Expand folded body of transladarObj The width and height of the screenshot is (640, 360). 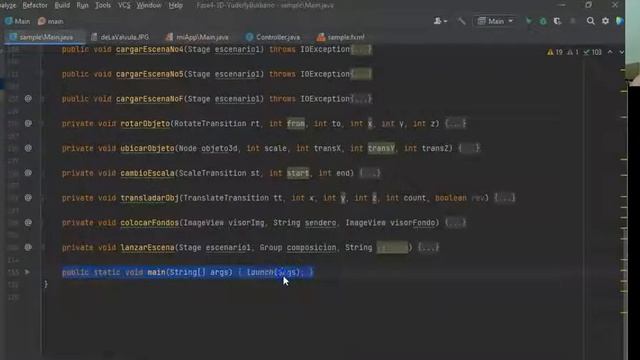coord(504,198)
